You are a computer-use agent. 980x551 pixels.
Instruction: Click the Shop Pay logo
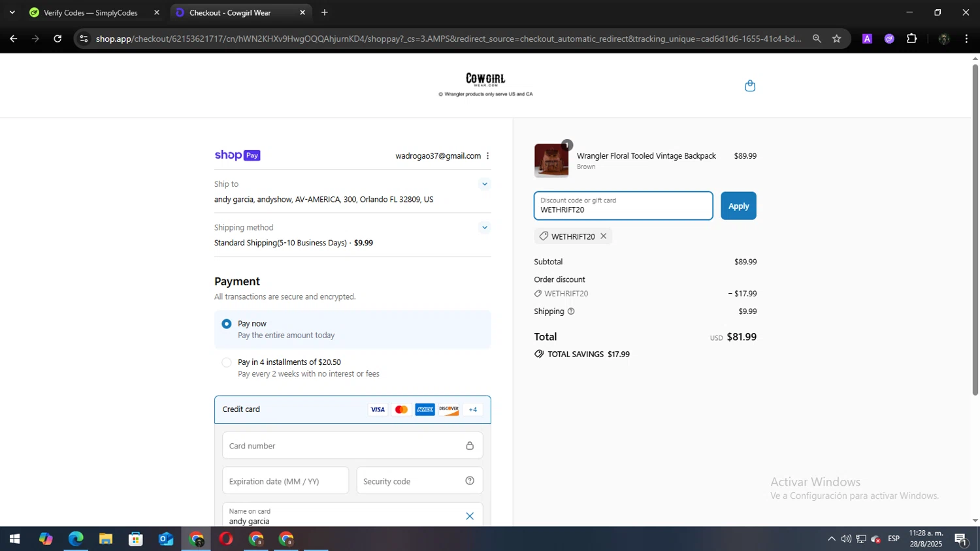238,155
